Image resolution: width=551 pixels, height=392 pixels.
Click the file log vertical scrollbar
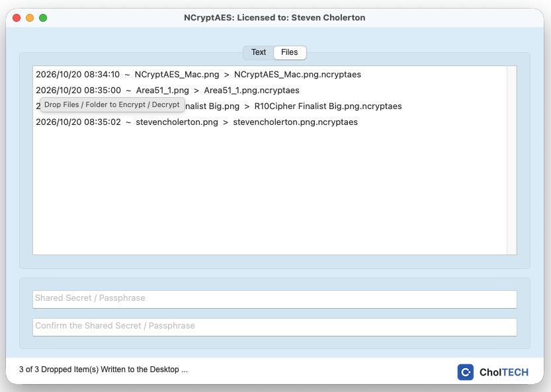(512, 160)
